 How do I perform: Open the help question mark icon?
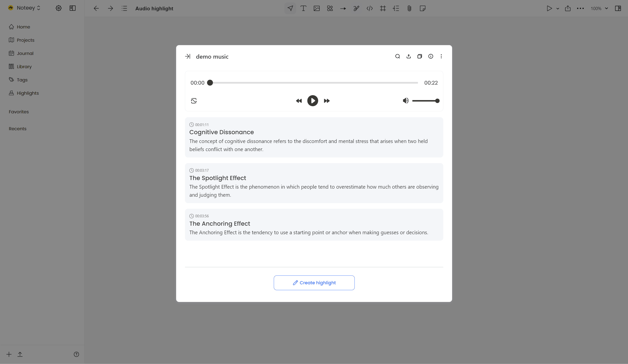pyautogui.click(x=76, y=354)
